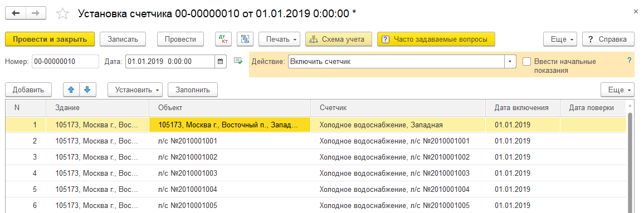
Task: Click the Счетчик column header
Action: [x=398, y=108]
